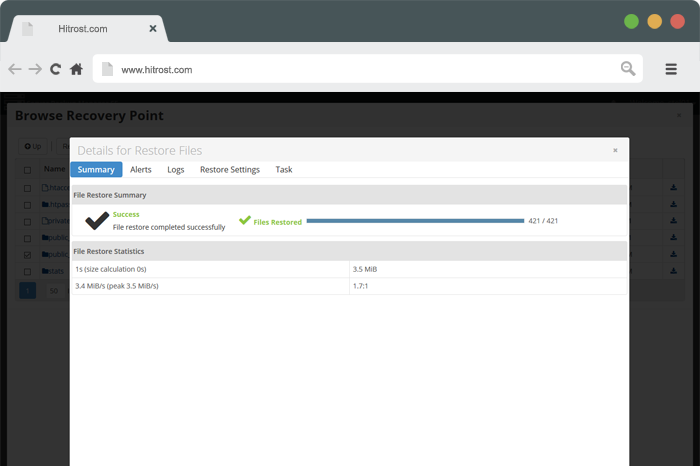Click the browser back arrow
The width and height of the screenshot is (700, 466).
pyautogui.click(x=14, y=69)
